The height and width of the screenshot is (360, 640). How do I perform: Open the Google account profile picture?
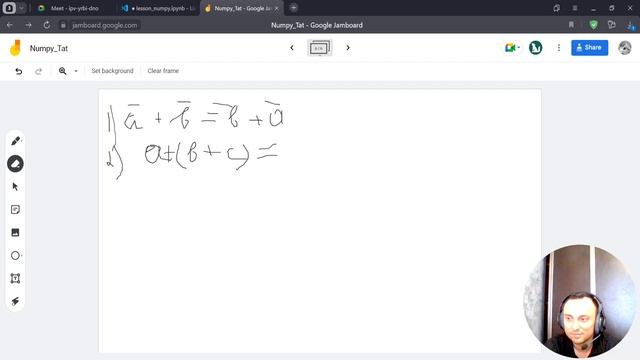[624, 48]
